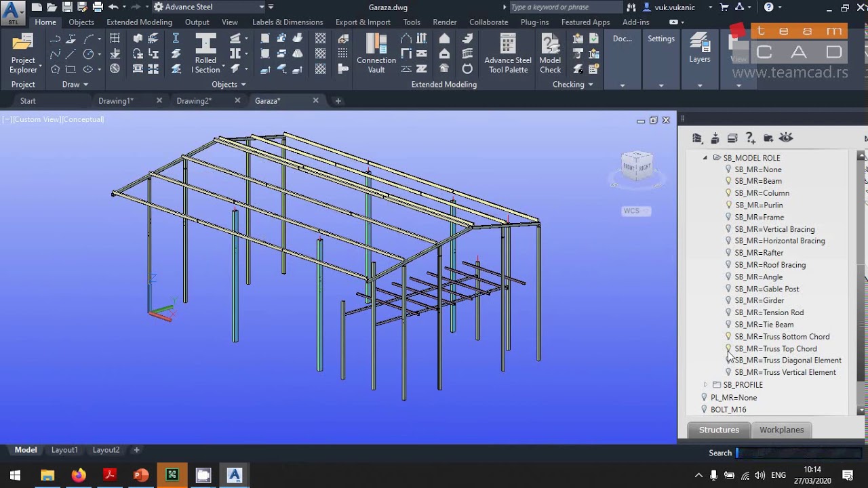Open the Labels & Dimensions ribbon tab
Screen dimensions: 868x488
288,22
